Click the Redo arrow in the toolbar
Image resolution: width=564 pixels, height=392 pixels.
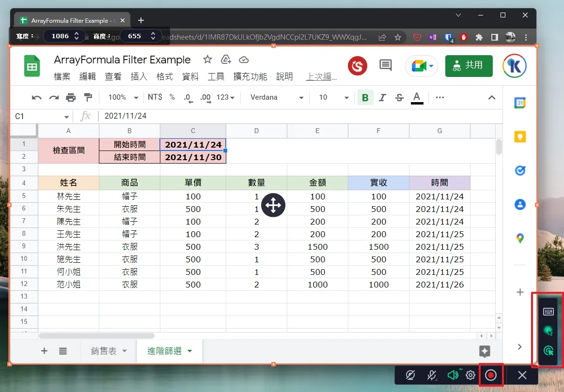[x=54, y=97]
